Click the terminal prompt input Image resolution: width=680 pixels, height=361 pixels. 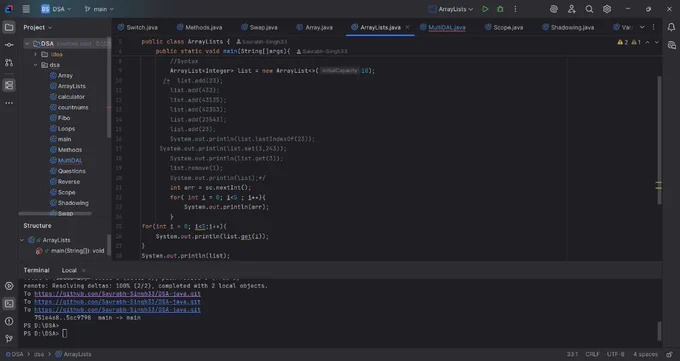click(x=65, y=333)
